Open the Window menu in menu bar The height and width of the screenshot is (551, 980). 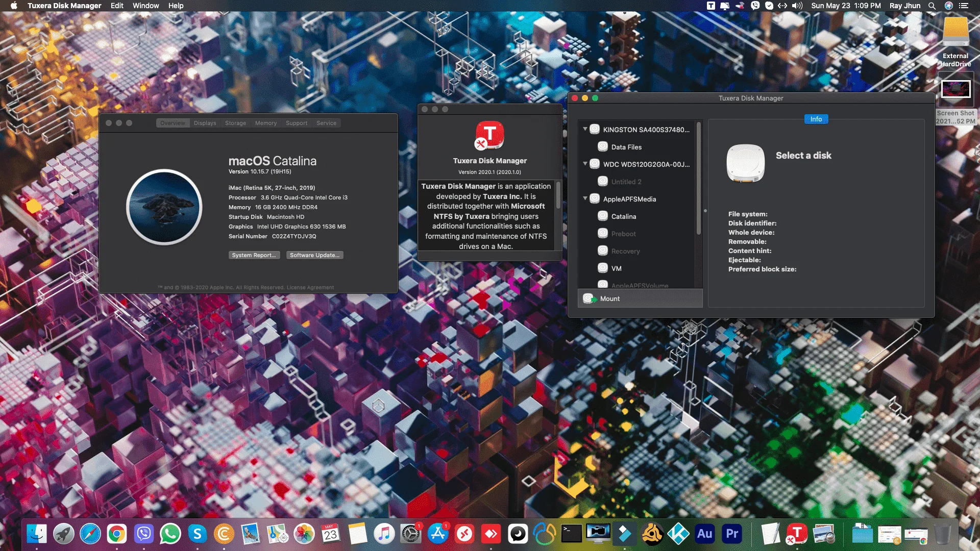pos(145,6)
